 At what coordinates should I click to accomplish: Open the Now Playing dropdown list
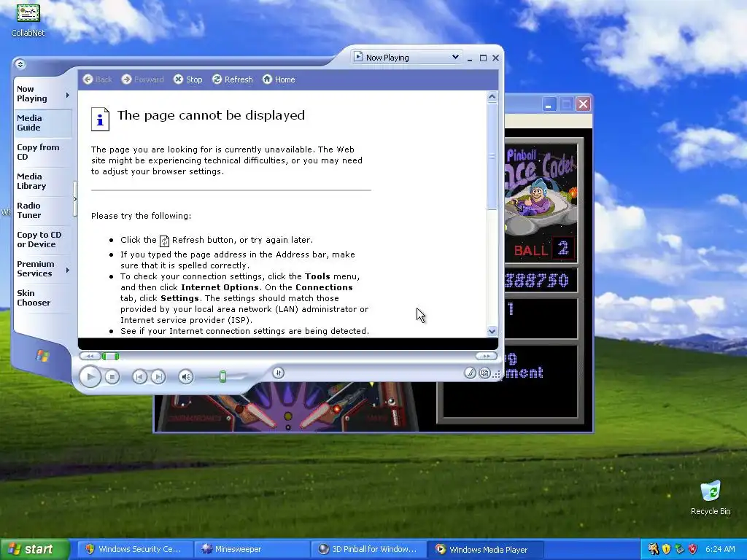[455, 57]
